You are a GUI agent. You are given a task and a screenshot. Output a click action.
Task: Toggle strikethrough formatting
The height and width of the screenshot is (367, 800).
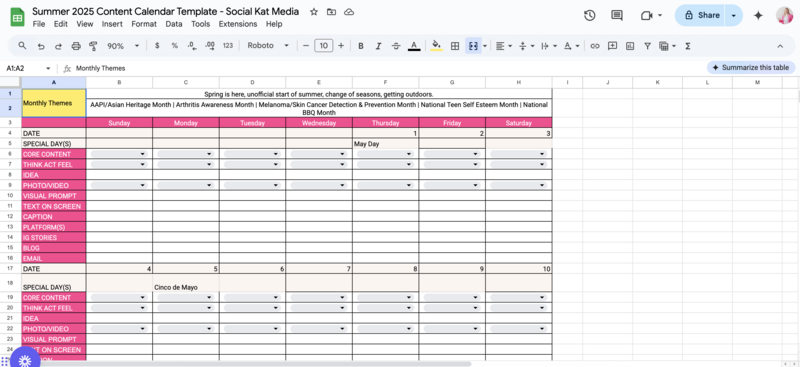[x=396, y=46]
